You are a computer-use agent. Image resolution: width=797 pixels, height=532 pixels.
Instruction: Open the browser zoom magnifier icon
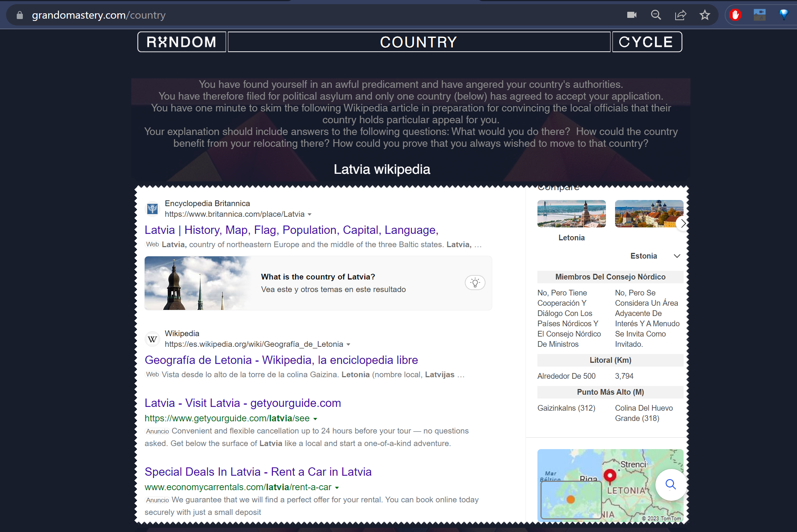coord(656,15)
